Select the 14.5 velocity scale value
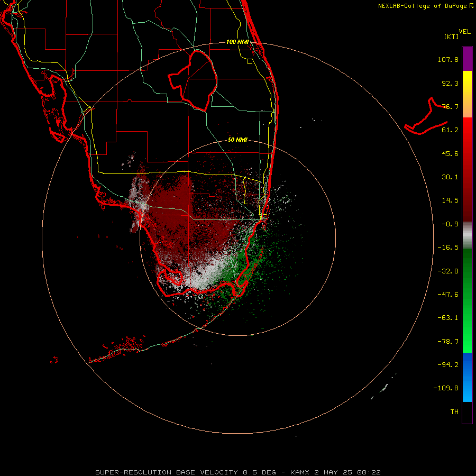The width and height of the screenshot is (476, 476). click(x=450, y=200)
